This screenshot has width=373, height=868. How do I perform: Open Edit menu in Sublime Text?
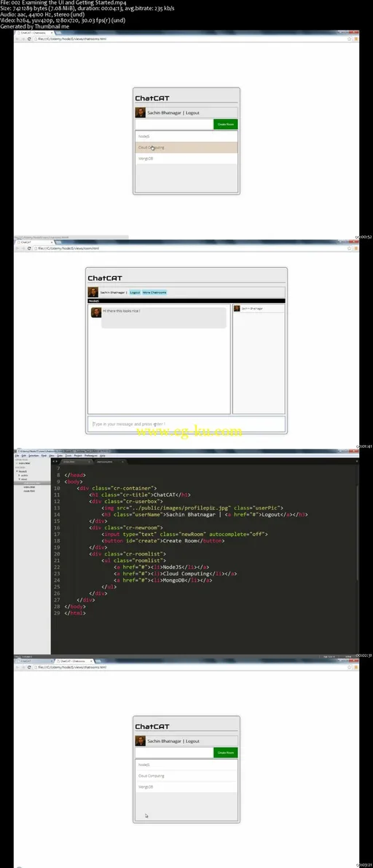click(x=24, y=456)
